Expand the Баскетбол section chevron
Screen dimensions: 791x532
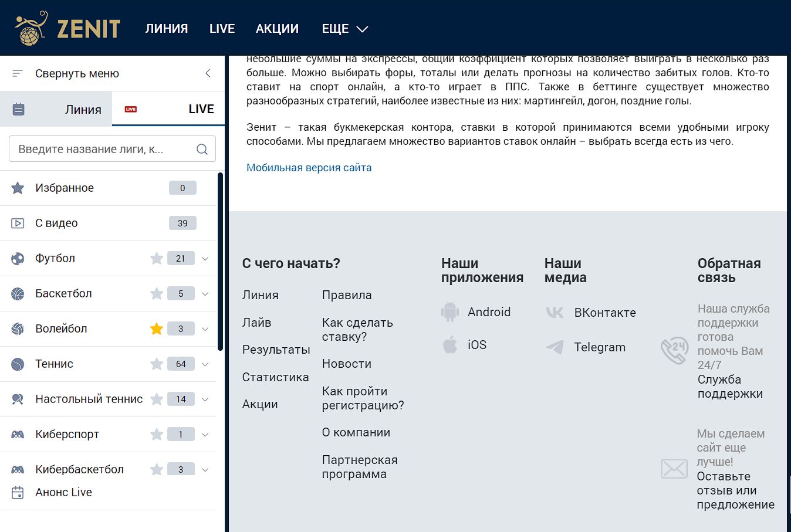coord(205,294)
